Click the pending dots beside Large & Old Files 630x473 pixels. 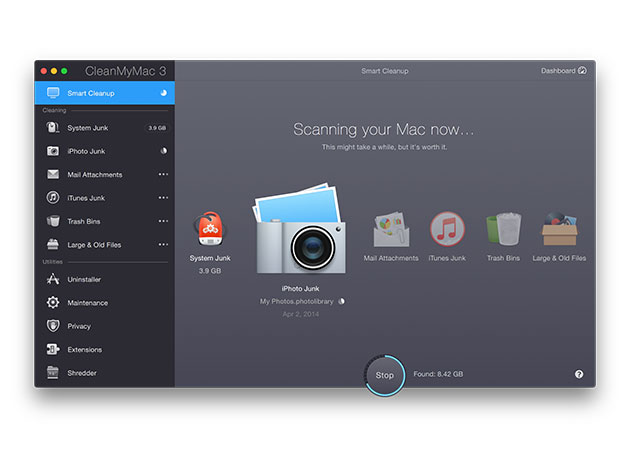coord(163,244)
